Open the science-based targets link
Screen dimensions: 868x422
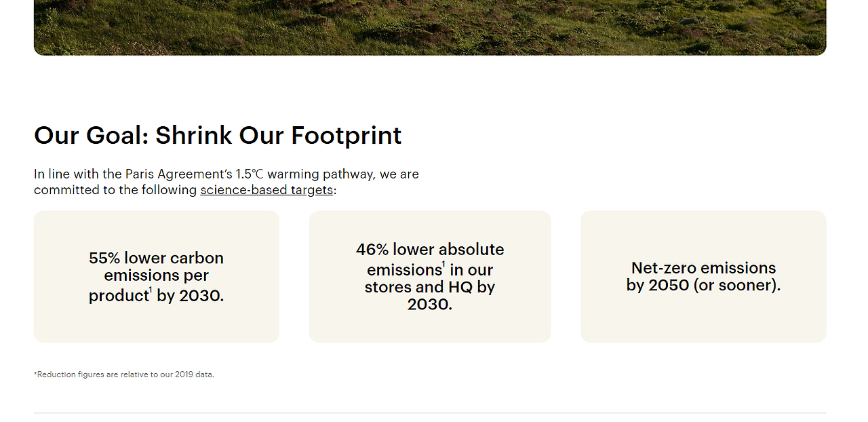coord(267,190)
